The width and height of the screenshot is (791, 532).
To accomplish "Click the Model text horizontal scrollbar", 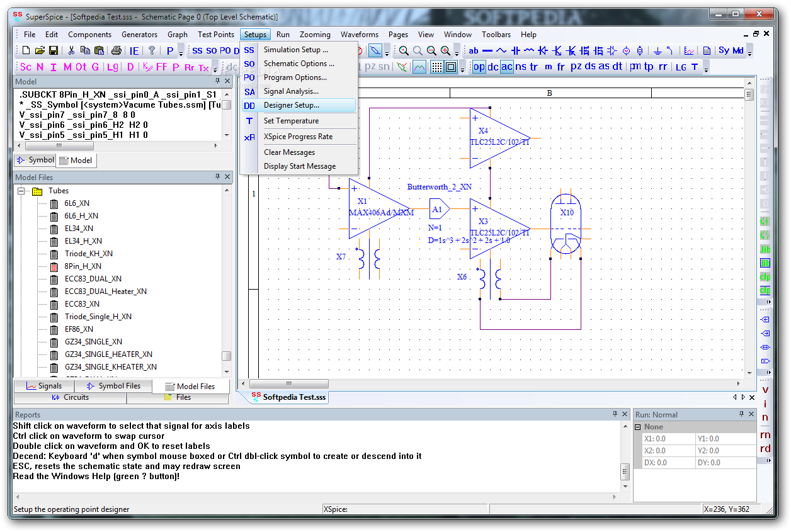I will click(x=117, y=145).
